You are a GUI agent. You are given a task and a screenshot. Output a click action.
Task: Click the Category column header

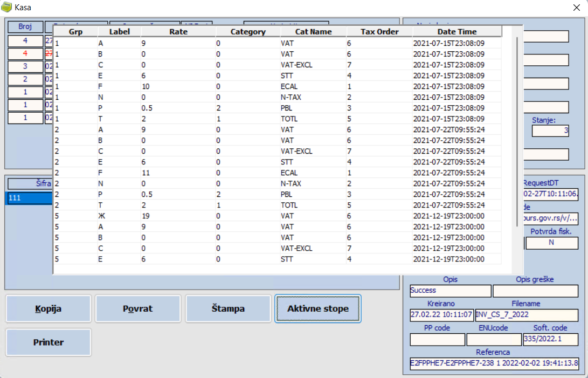[248, 31]
